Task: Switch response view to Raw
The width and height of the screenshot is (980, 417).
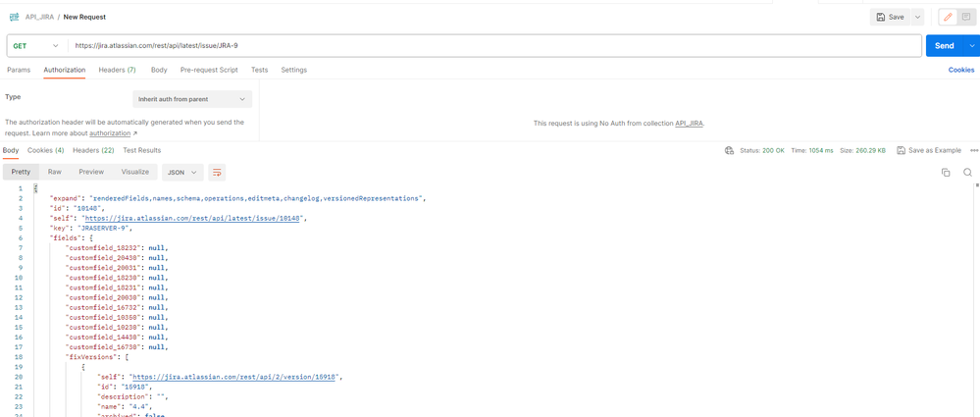Action: coord(54,172)
